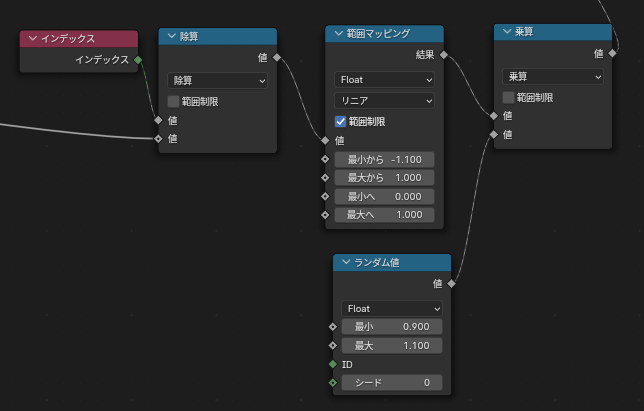Uncheck 範囲制限 in 範囲マッピング node
Image resolution: width=644 pixels, height=411 pixels.
[x=341, y=121]
